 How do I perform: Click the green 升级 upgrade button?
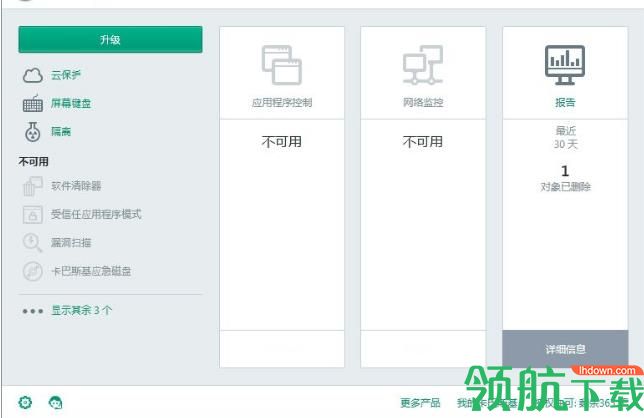(x=110, y=39)
